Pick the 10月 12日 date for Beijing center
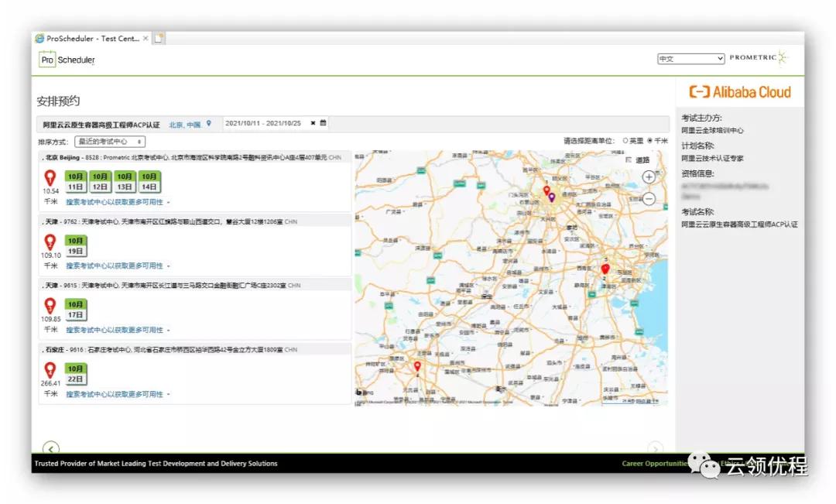836x504 pixels. coord(100,182)
